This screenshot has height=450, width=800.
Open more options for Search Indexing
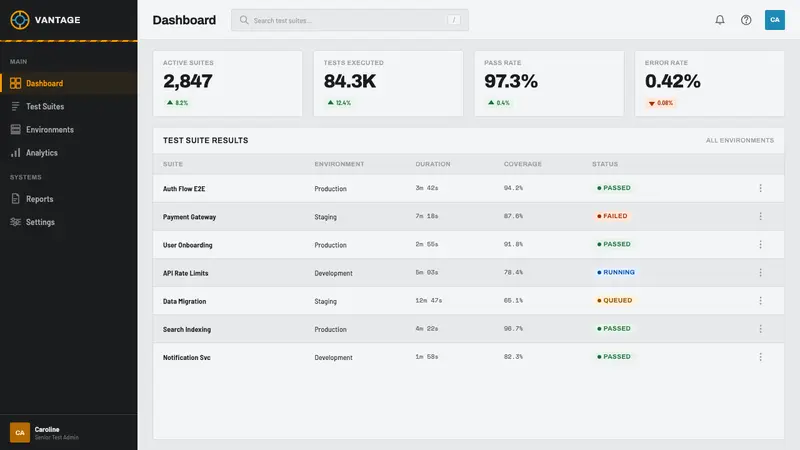point(760,329)
